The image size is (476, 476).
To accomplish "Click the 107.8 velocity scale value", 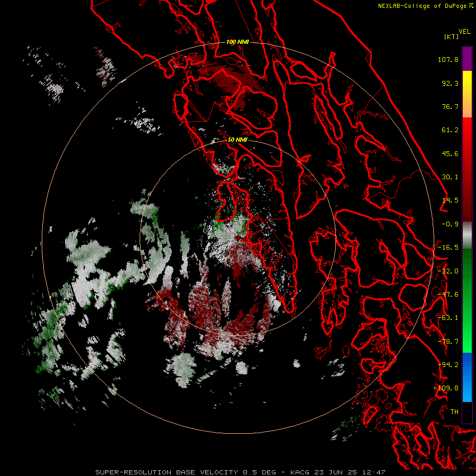I will click(x=448, y=59).
